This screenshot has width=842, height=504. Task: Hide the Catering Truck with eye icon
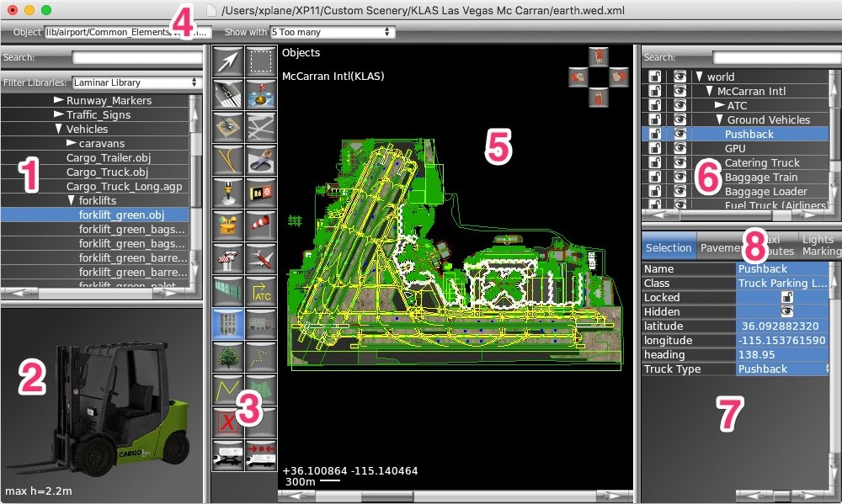(679, 162)
